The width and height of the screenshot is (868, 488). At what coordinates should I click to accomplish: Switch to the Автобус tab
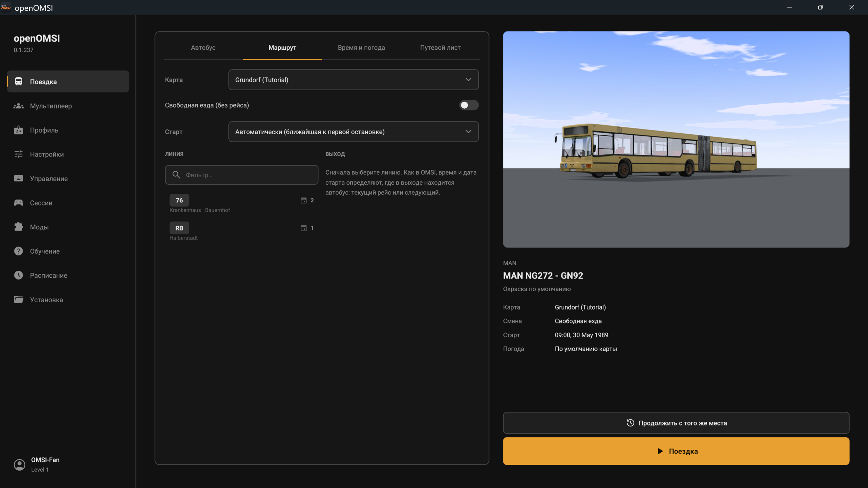(x=203, y=48)
